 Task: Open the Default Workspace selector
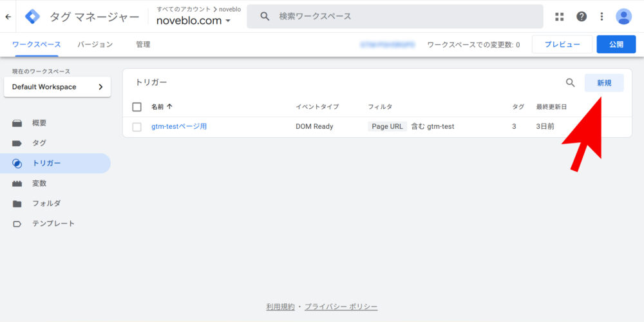[x=57, y=87]
